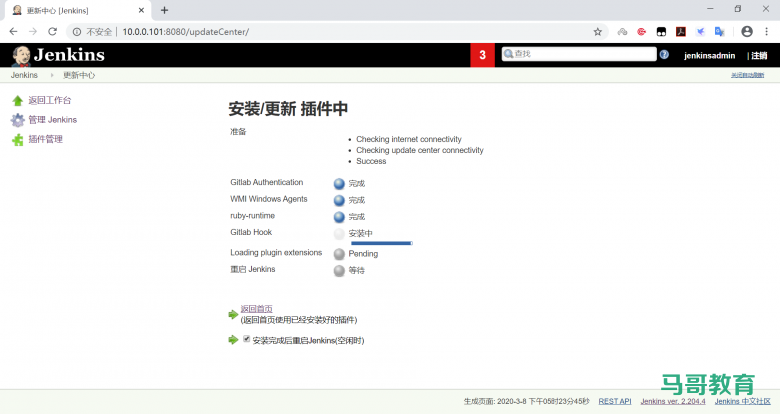
Task: Click the ruby-runtime plugin name
Action: [252, 215]
